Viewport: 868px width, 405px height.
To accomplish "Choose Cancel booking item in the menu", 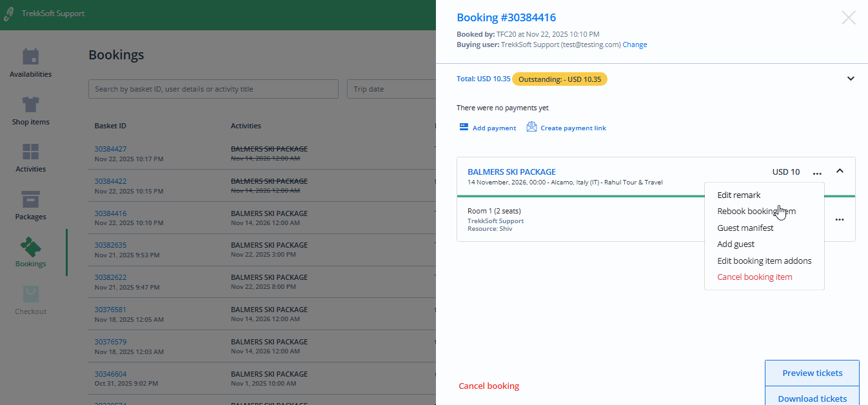I will pos(755,276).
